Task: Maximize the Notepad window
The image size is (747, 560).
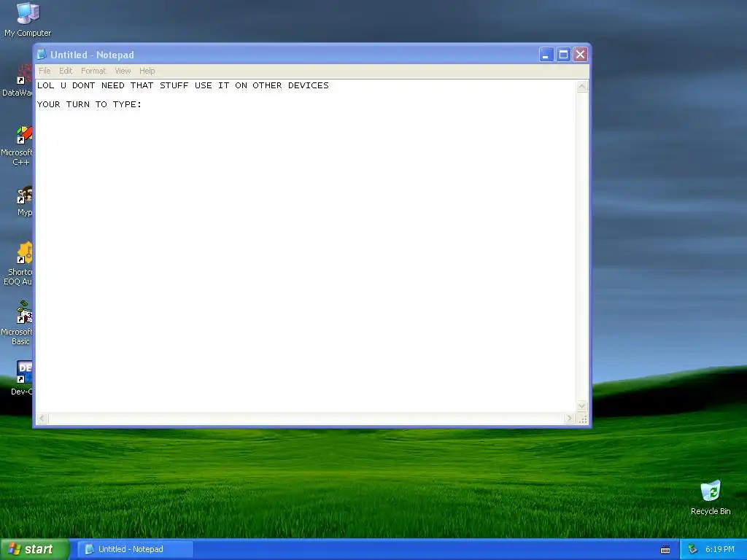Action: [x=563, y=55]
